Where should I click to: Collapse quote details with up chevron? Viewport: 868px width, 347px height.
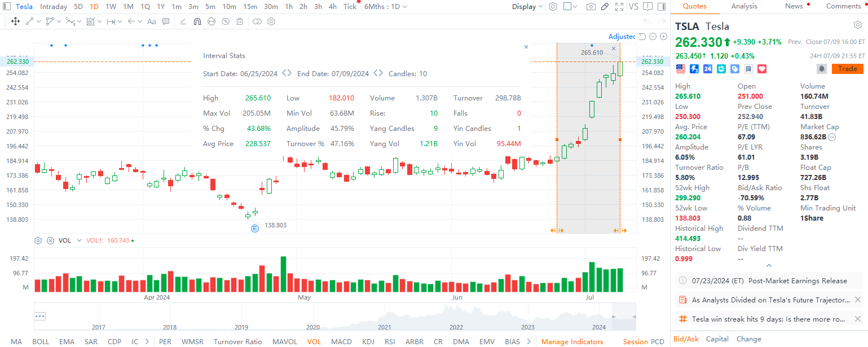click(769, 265)
